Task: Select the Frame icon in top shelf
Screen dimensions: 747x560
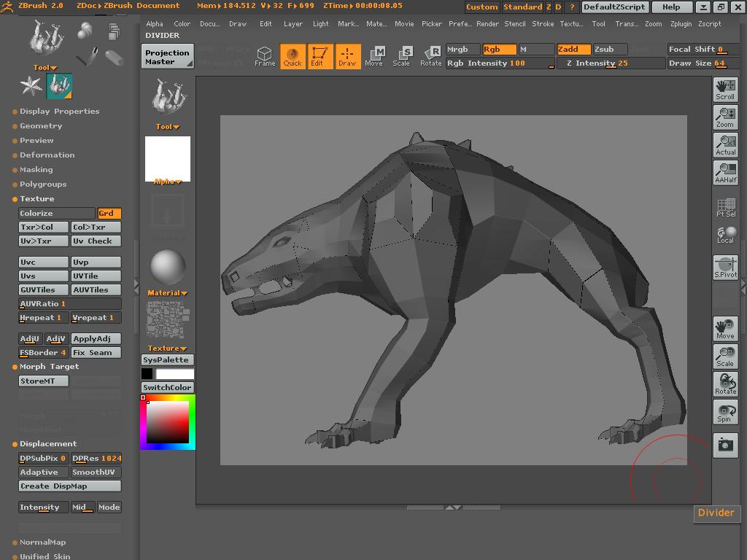Action: click(265, 56)
